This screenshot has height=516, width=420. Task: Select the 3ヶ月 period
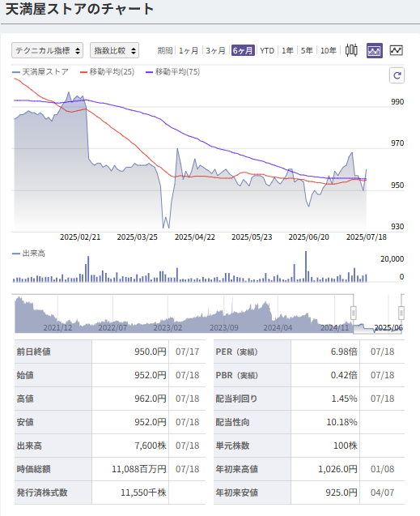[215, 51]
